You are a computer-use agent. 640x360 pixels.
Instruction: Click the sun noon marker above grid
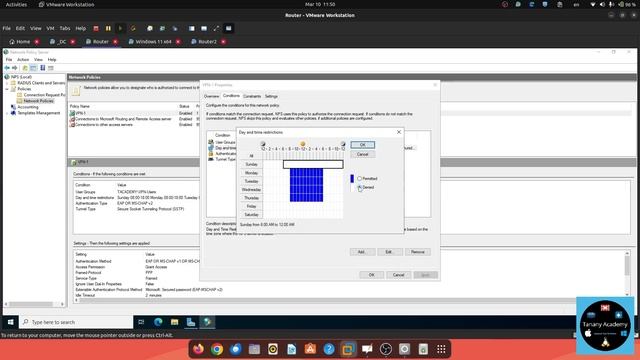click(302, 144)
